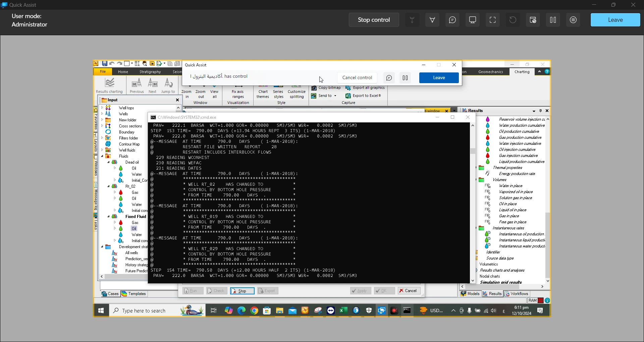This screenshot has height=342, width=644.
Task: Click the Save icon in quick access toolbar
Action: point(105,64)
